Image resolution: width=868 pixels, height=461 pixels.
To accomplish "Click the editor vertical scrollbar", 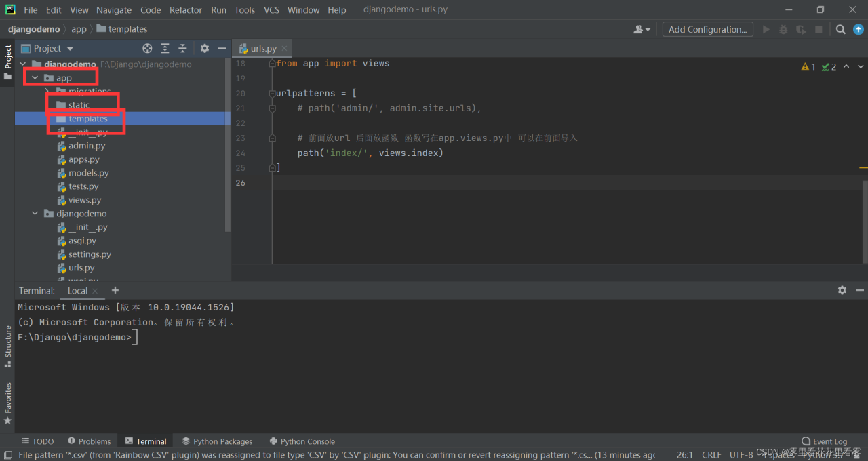I will click(x=865, y=222).
